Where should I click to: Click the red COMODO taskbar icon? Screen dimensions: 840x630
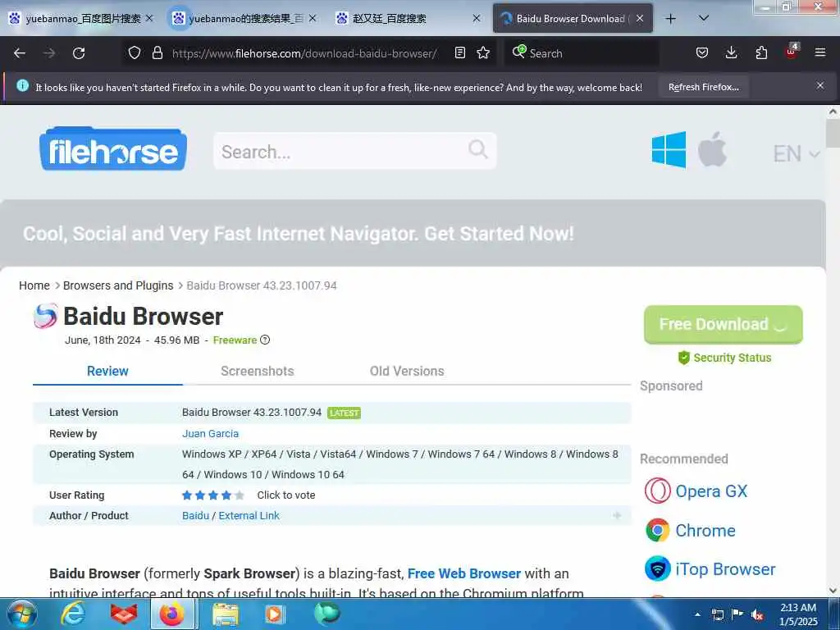[x=124, y=614]
